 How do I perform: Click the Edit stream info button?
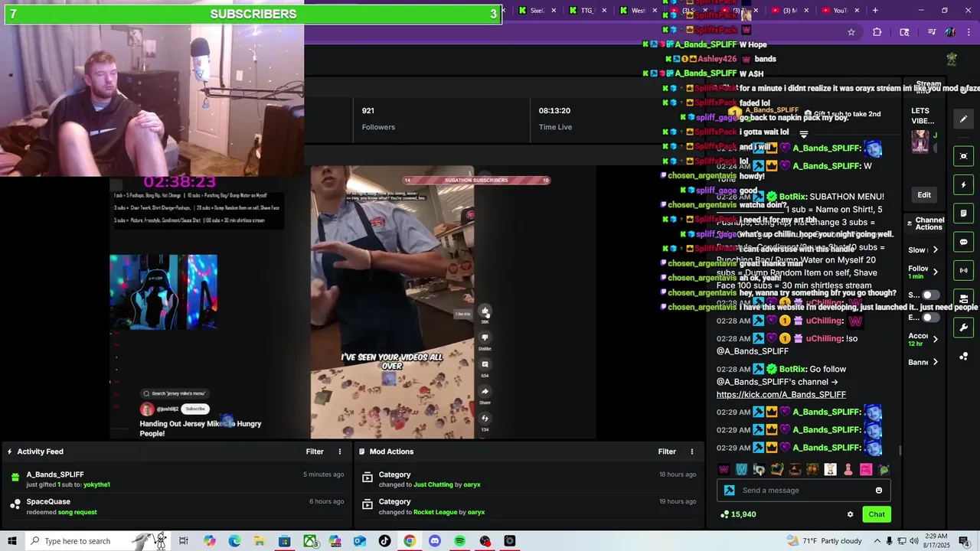click(x=924, y=195)
